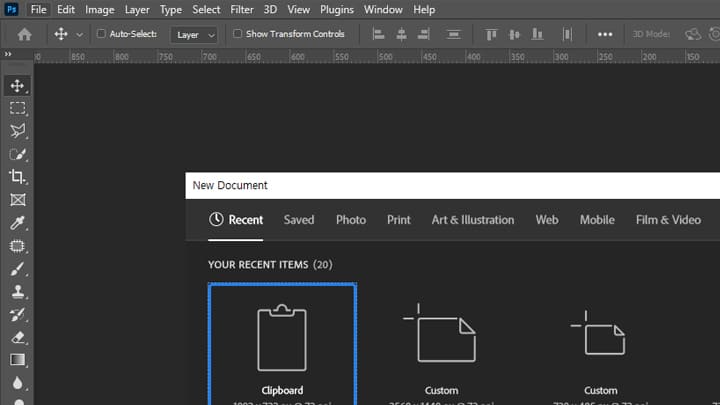Open the Mobile presets tab
Screen dimensions: 720x405
[x=597, y=220]
